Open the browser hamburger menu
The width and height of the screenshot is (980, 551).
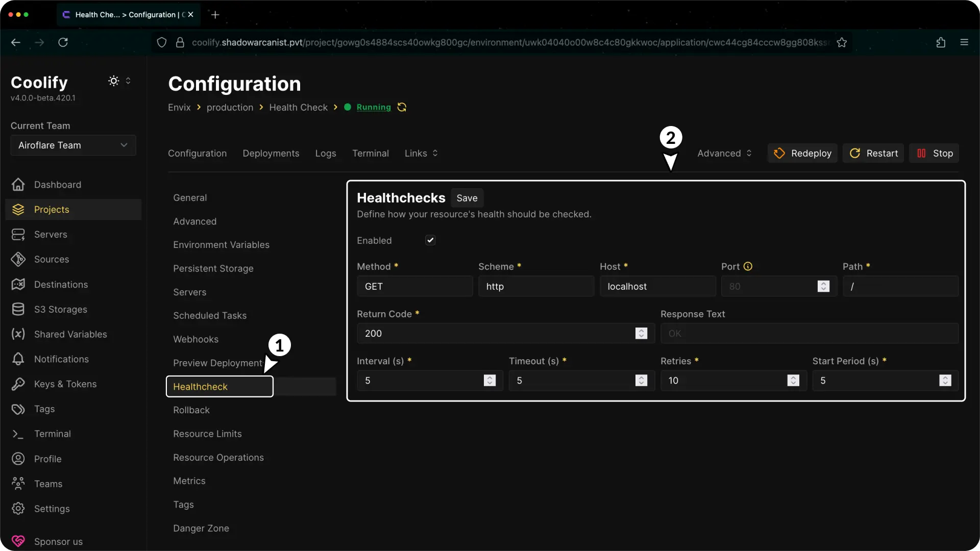964,42
